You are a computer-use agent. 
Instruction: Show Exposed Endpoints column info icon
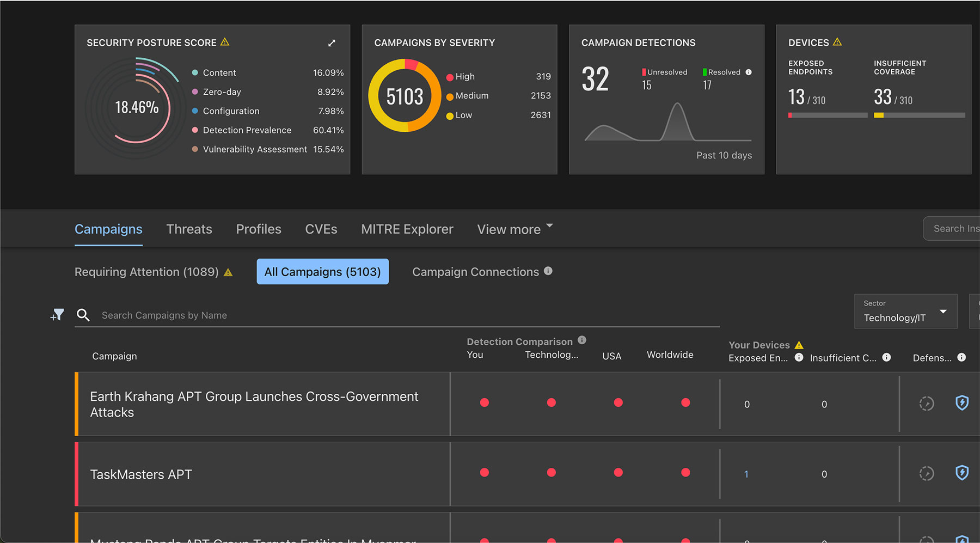799,357
